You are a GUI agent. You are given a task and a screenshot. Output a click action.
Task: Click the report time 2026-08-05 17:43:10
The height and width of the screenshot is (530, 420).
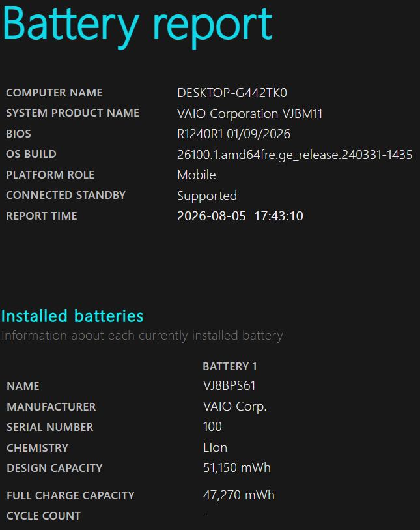point(240,216)
